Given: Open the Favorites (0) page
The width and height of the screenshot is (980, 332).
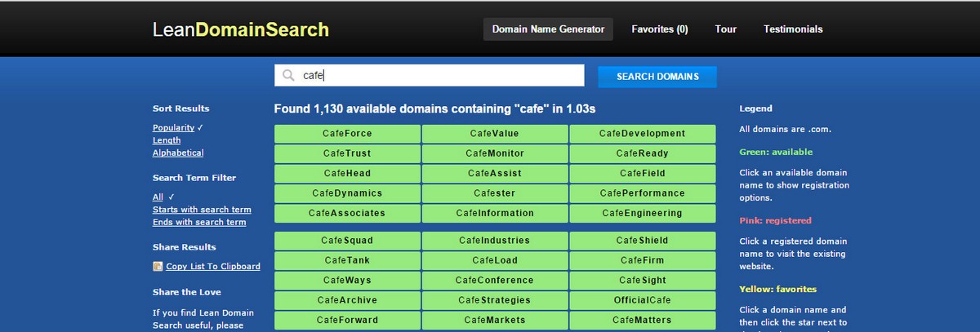Looking at the screenshot, I should pyautogui.click(x=660, y=29).
